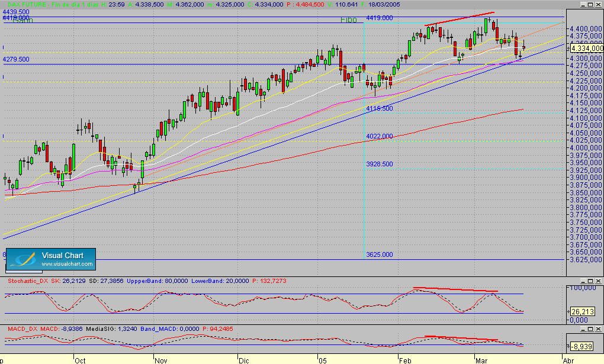
Task: Click the 'Nov' month marker on time axis
Action: (x=161, y=360)
